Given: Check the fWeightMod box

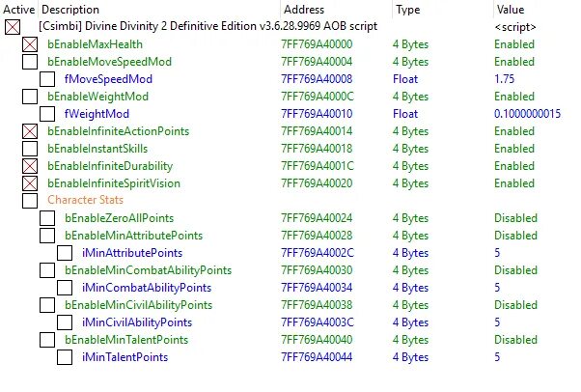Looking at the screenshot, I should [x=47, y=114].
